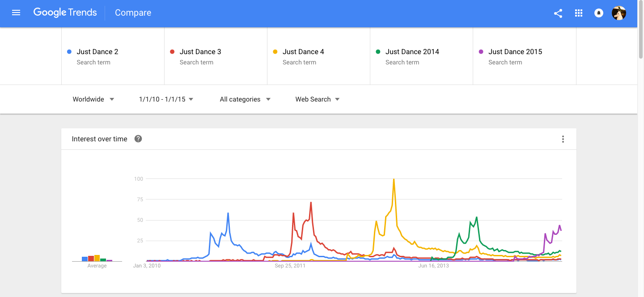Open the chart's three-dot options menu
The image size is (644, 297).
pos(563,139)
